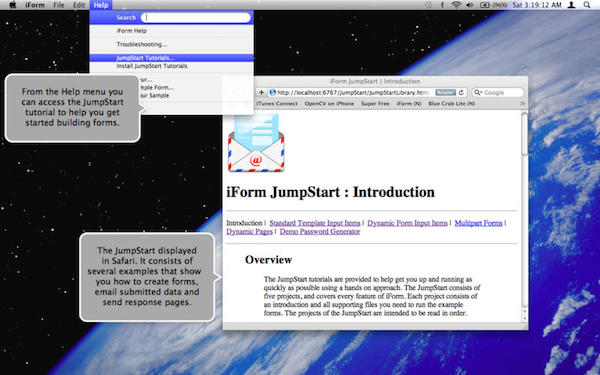600x375 pixels.
Task: Open JumpStart Tutorials... from Help menu
Action: pos(171,58)
